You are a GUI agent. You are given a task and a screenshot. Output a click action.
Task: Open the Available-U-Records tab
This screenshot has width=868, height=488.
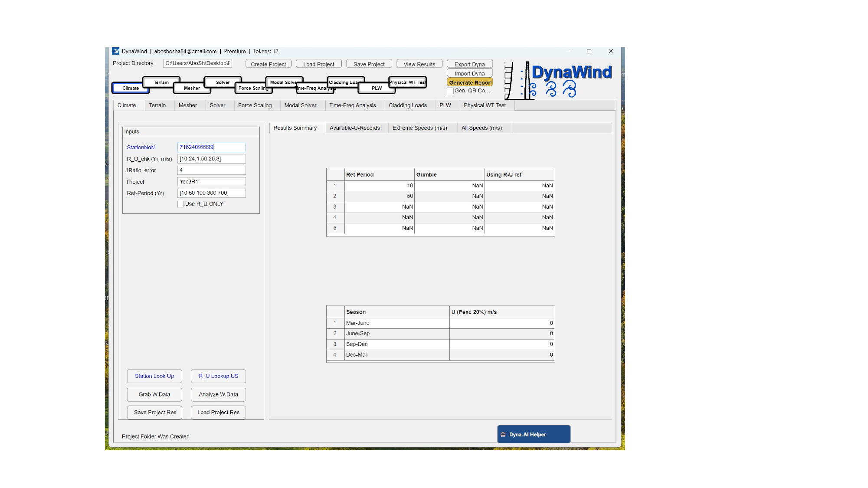point(354,128)
